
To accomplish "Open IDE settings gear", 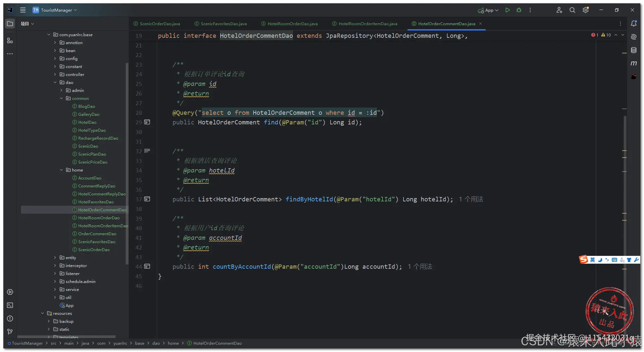I will (x=586, y=10).
